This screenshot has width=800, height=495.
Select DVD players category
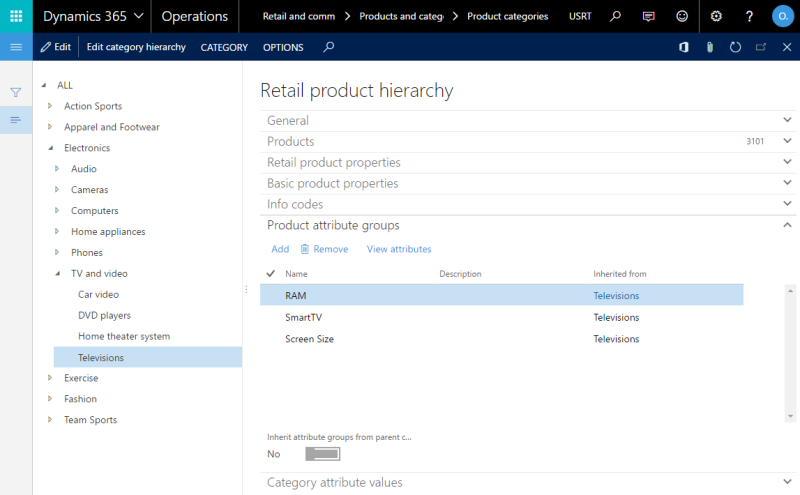click(104, 315)
